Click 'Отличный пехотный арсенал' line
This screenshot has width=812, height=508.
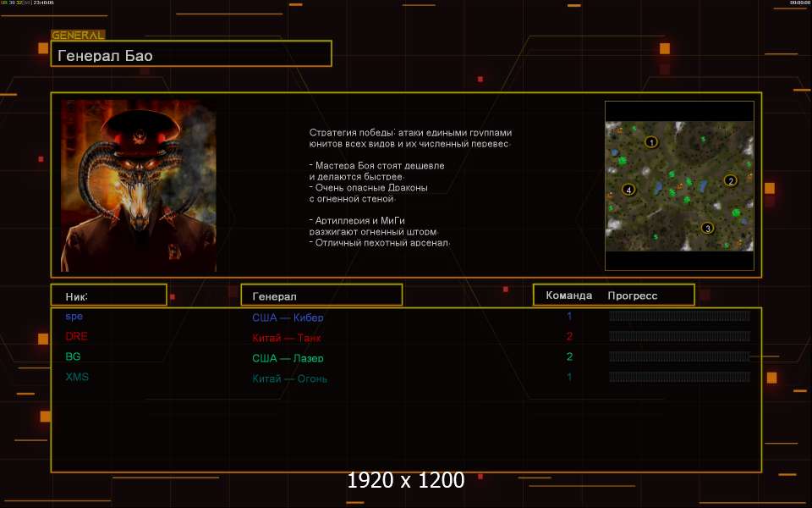point(380,243)
